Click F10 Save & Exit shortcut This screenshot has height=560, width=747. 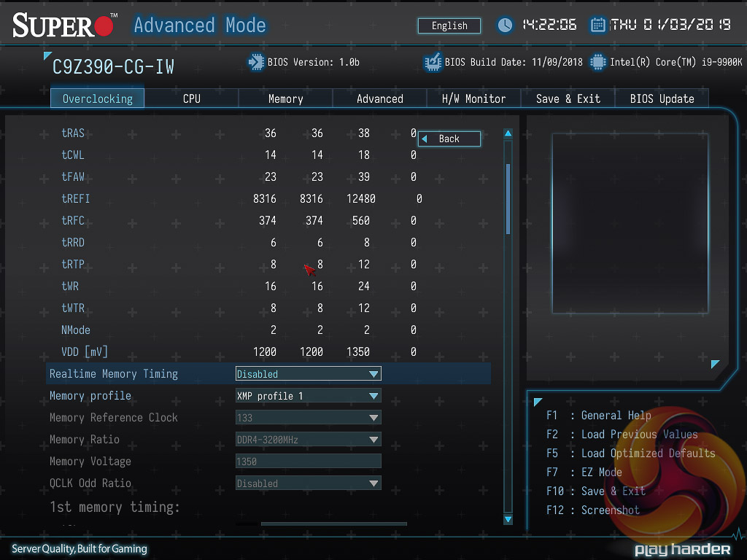pyautogui.click(x=595, y=491)
